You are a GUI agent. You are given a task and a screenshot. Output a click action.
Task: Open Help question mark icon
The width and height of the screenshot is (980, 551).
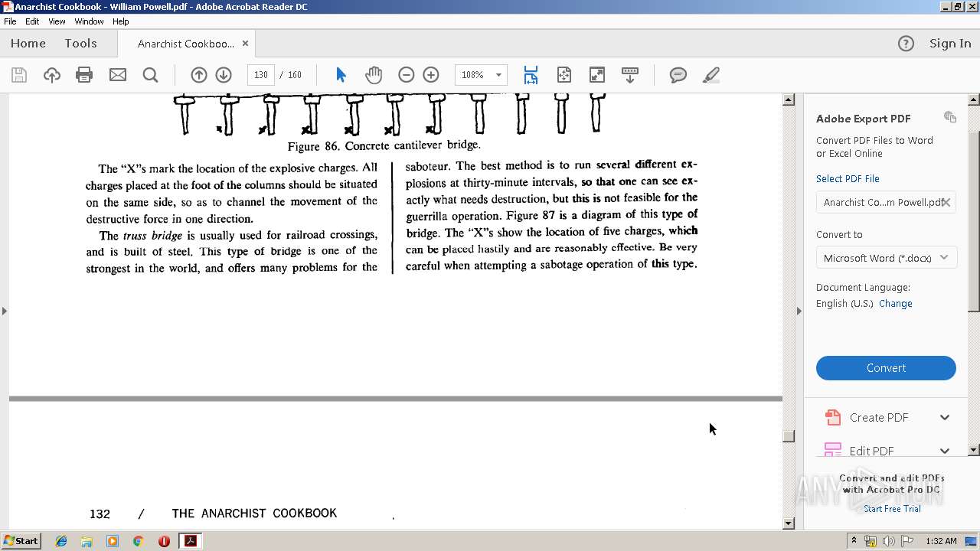point(906,44)
